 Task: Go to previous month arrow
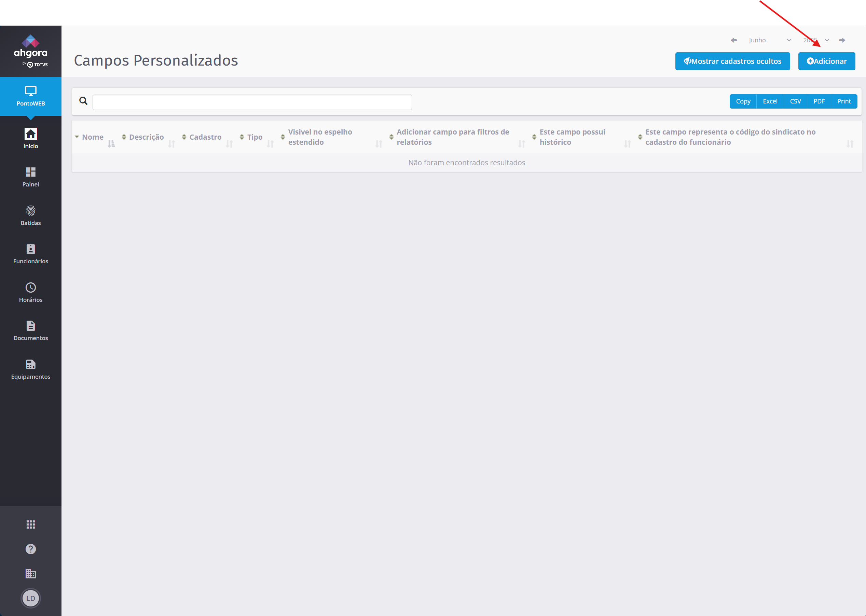[x=733, y=40]
